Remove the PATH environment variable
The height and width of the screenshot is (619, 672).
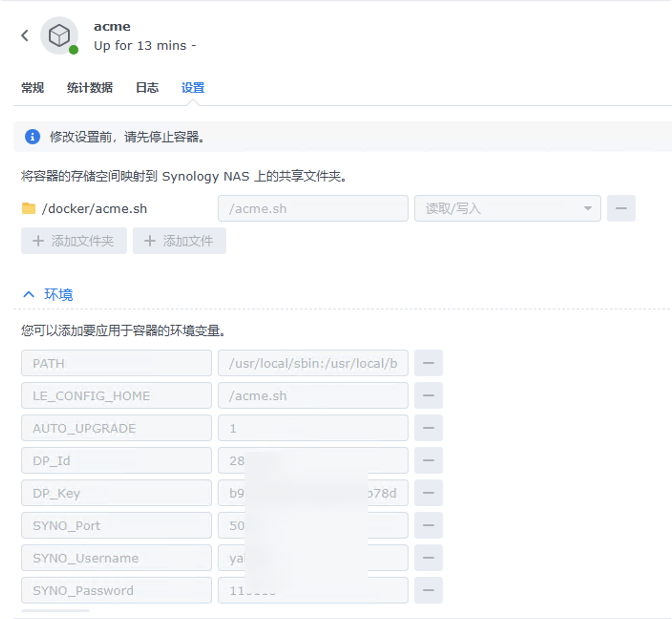428,363
